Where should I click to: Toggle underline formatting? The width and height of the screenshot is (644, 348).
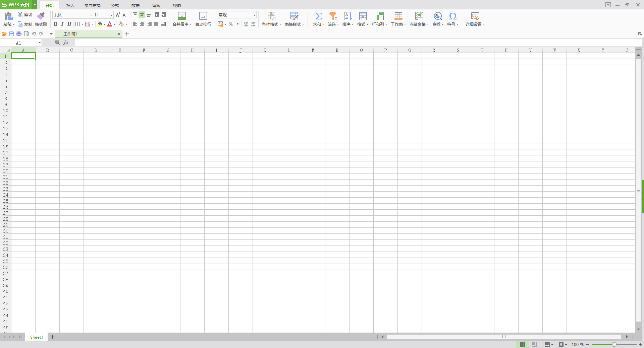click(69, 24)
